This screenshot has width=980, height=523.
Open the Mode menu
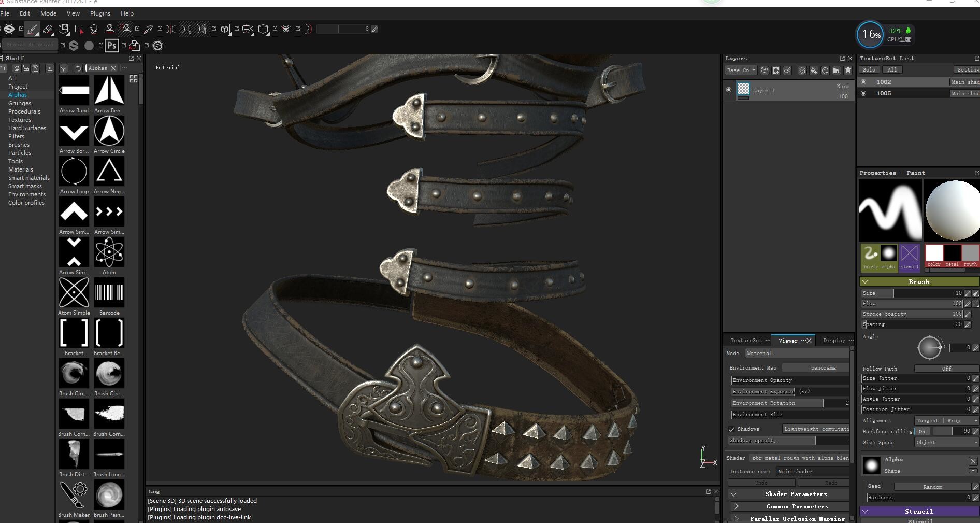click(48, 13)
